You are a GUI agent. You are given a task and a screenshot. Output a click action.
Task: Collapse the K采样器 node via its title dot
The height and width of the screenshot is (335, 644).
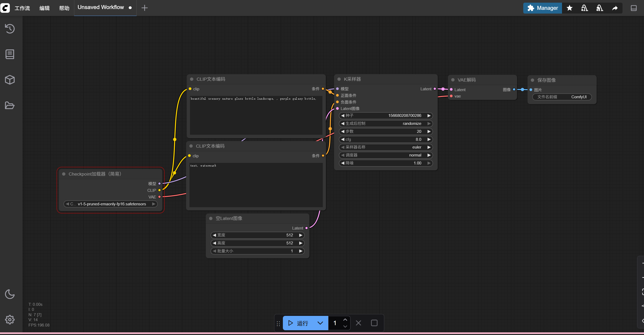pos(339,79)
